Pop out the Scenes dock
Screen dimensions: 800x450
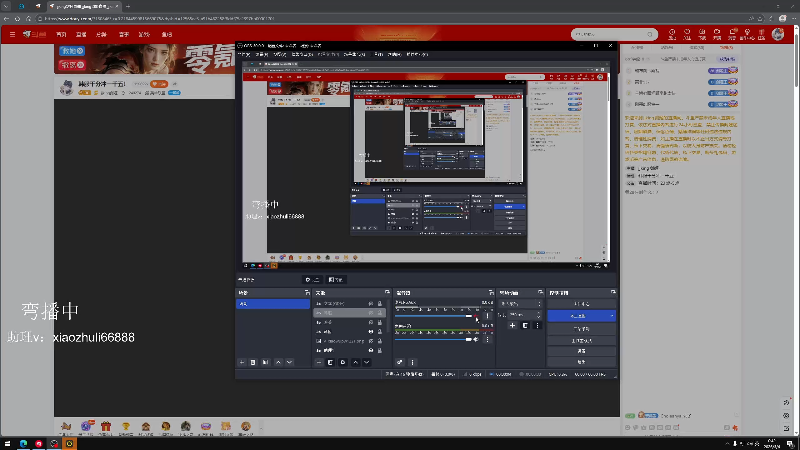(x=307, y=292)
